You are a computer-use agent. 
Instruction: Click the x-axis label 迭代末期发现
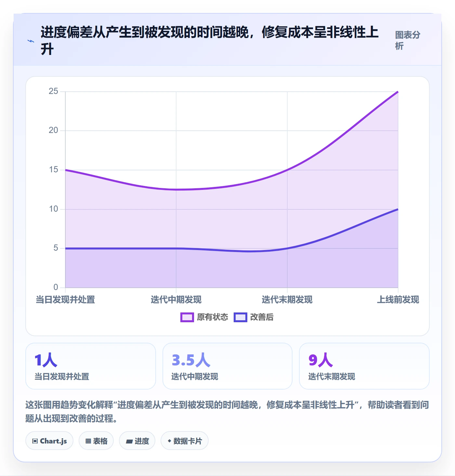pos(287,300)
